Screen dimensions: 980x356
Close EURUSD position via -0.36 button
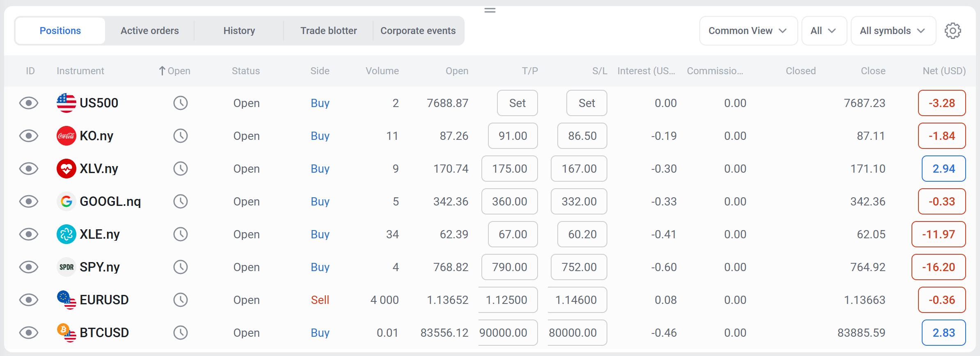(942, 300)
